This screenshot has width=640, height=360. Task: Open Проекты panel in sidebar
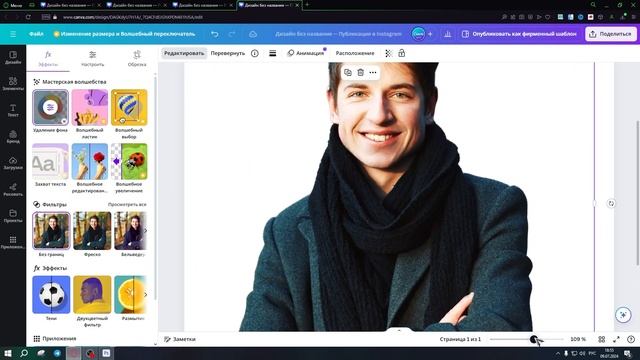pyautogui.click(x=13, y=216)
